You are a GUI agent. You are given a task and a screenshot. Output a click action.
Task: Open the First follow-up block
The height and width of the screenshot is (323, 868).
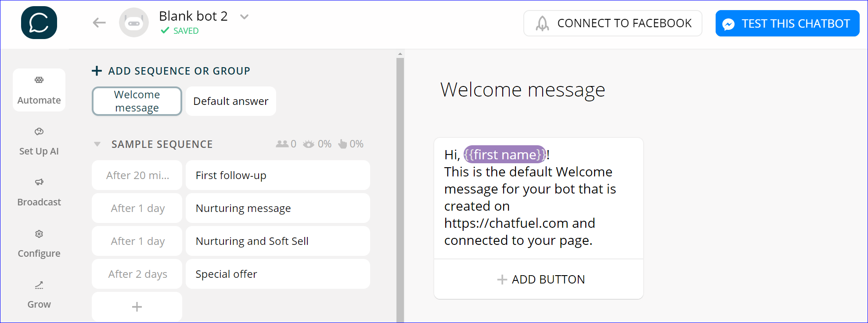pyautogui.click(x=278, y=175)
